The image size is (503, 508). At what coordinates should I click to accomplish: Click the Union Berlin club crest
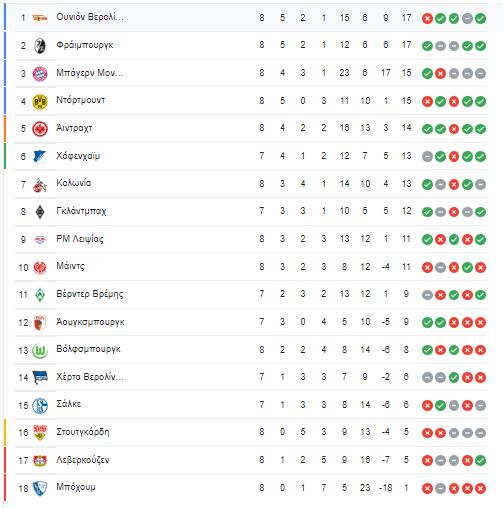click(x=40, y=18)
